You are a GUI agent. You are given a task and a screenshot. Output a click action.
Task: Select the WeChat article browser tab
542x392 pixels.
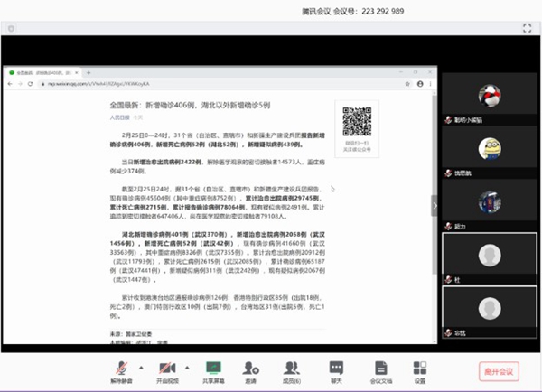[45, 70]
